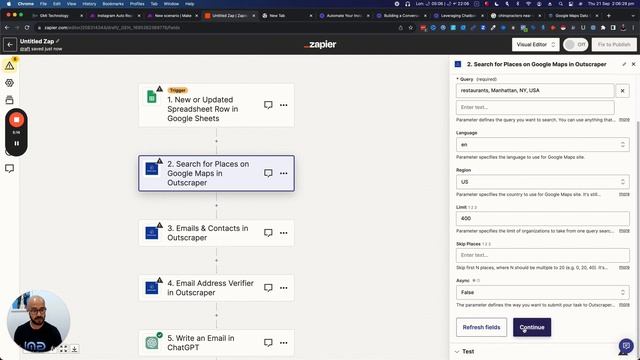This screenshot has width=640, height=360.
Task: Close the step 2 side panel
Action: point(633,64)
